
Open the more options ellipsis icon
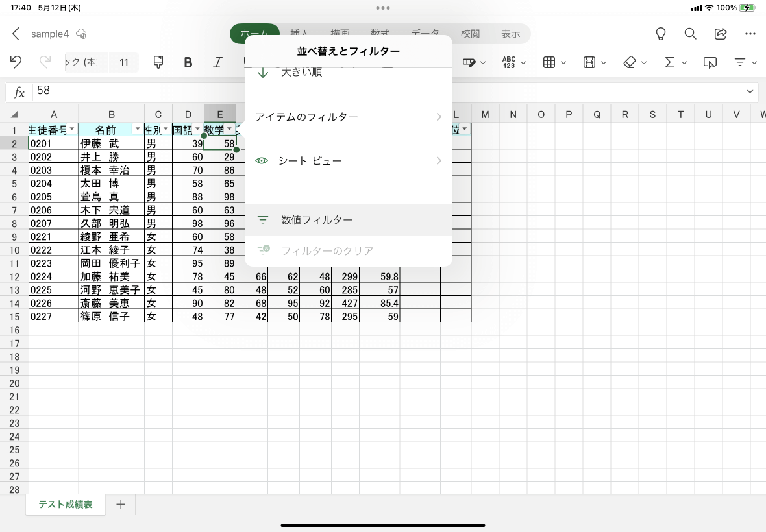tap(750, 34)
